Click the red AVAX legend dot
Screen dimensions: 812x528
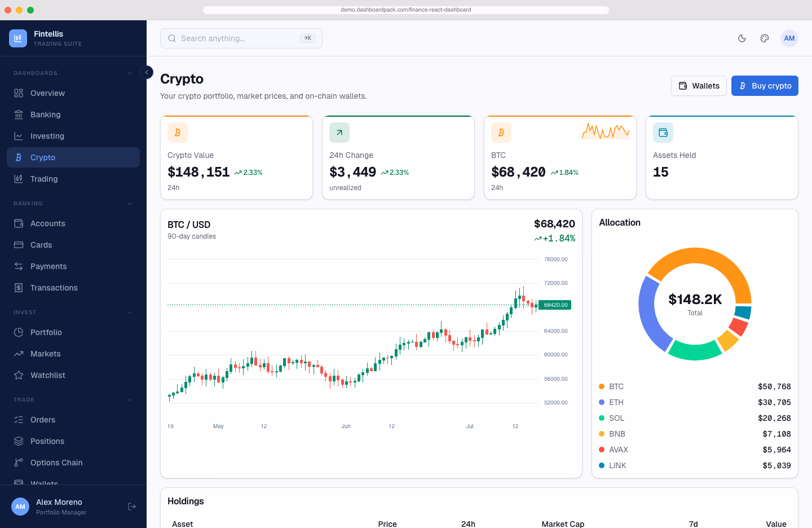(602, 450)
